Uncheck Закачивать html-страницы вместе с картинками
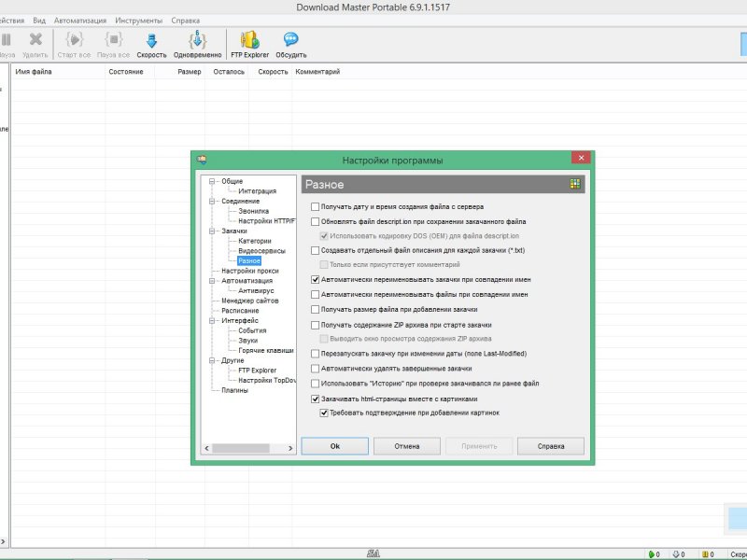 [315, 399]
